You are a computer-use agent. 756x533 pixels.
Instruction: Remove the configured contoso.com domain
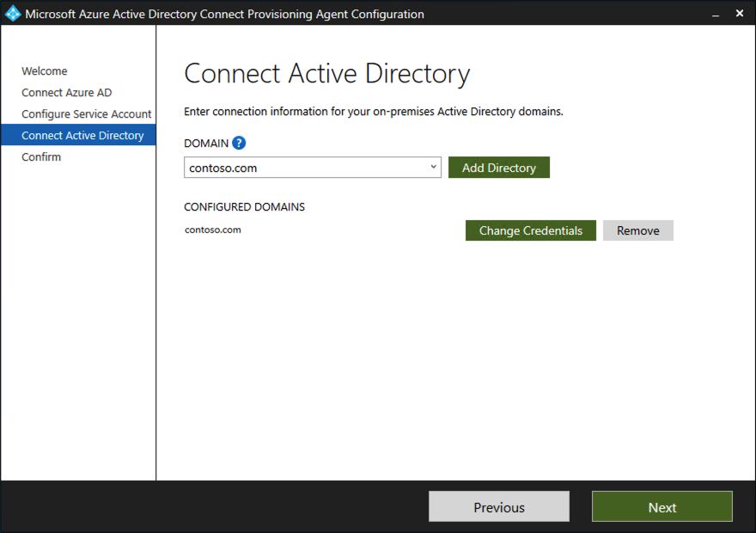coord(637,230)
